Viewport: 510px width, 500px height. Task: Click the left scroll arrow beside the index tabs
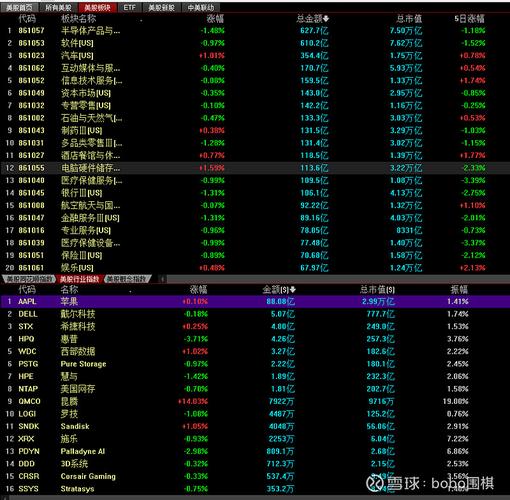pyautogui.click(x=162, y=279)
